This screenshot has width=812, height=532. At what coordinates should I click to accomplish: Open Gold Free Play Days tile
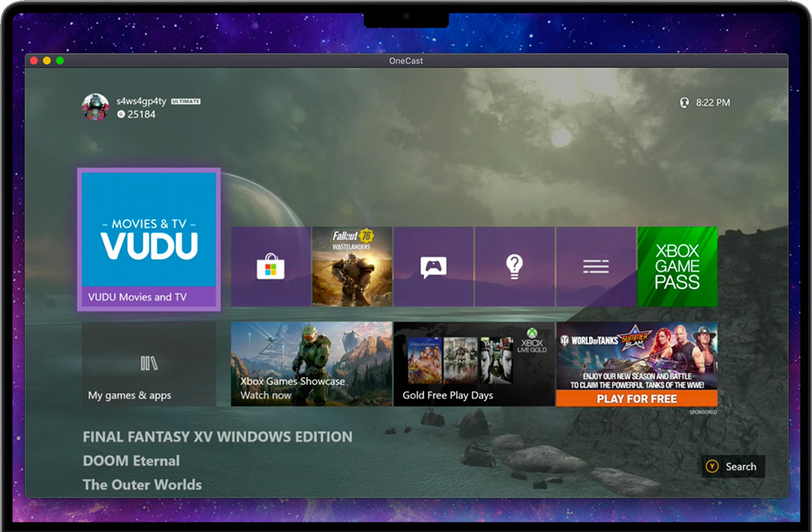pos(474,364)
